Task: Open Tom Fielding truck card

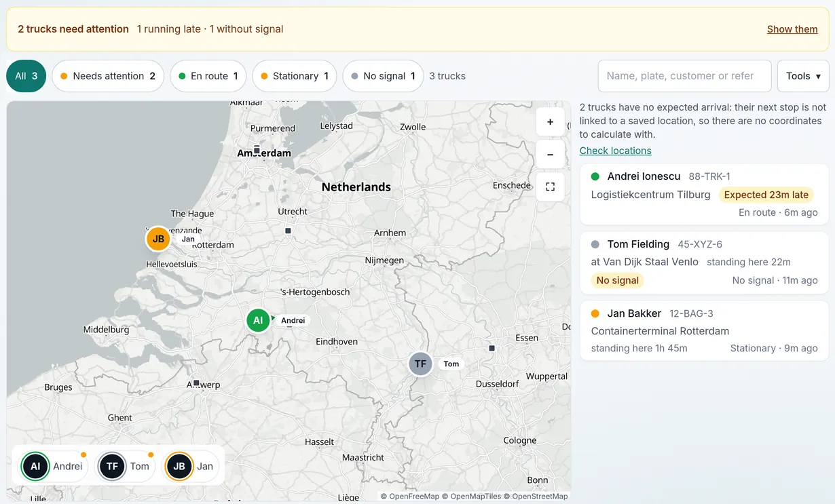Action: pos(704,262)
